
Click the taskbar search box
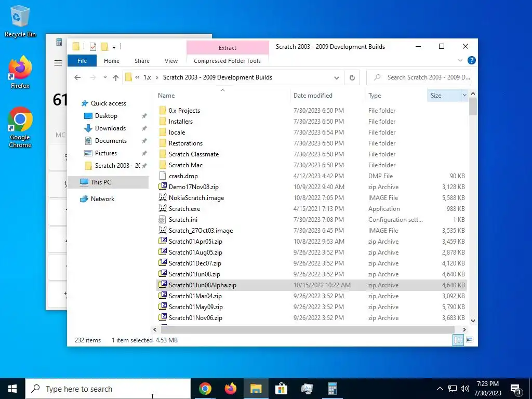[x=108, y=389]
